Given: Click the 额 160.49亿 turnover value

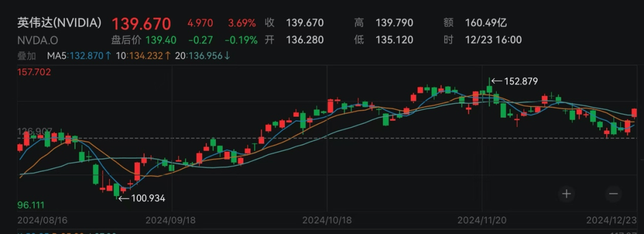Looking at the screenshot, I should click(x=475, y=23).
